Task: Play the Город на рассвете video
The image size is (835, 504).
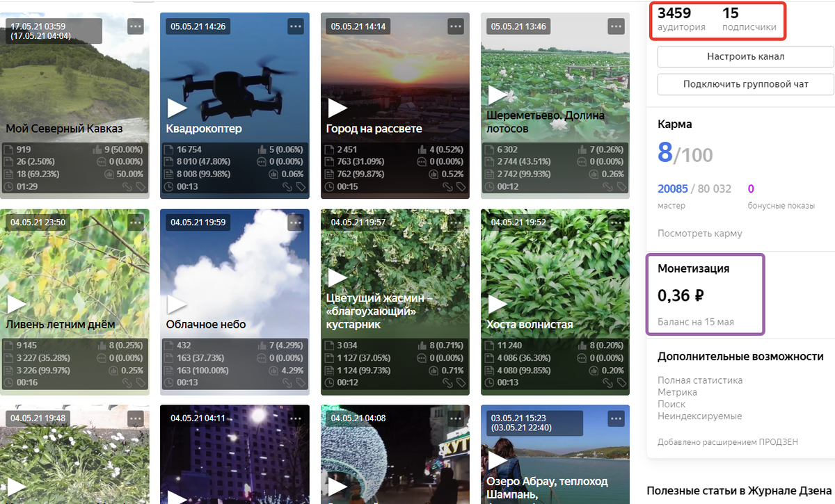Action: [337, 108]
